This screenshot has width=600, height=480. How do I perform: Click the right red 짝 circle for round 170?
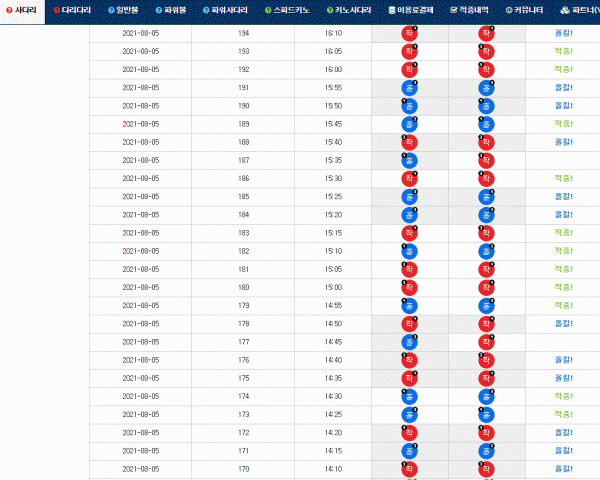point(486,469)
